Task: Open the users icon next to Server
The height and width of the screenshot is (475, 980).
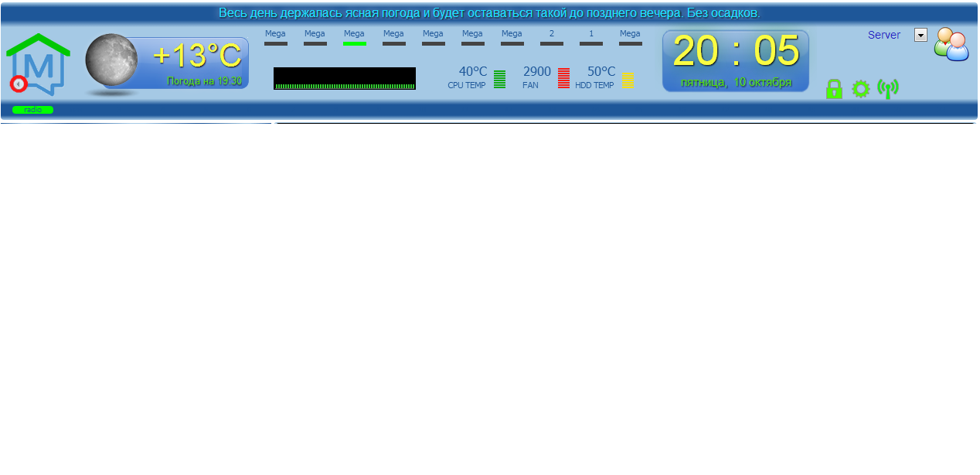Action: (x=951, y=44)
